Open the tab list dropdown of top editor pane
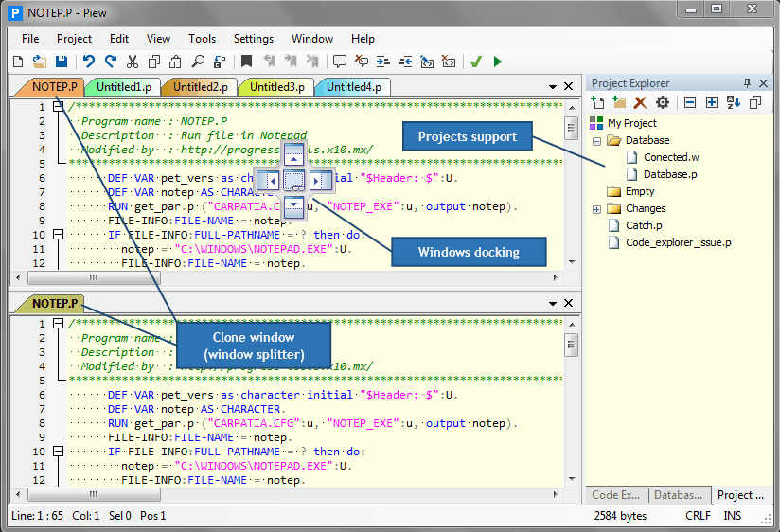This screenshot has width=780, height=532. click(x=552, y=86)
